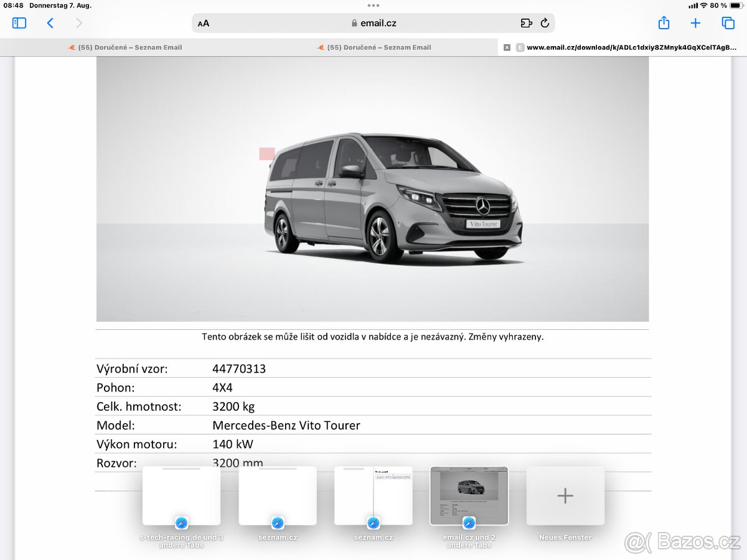The height and width of the screenshot is (560, 747).
Task: Select the 3200 kg weight value
Action: 233,406
